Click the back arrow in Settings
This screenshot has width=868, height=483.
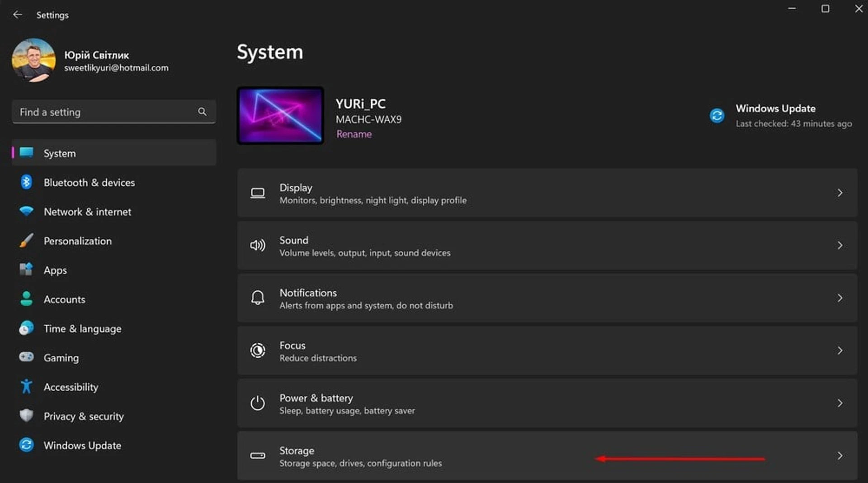[x=17, y=14]
